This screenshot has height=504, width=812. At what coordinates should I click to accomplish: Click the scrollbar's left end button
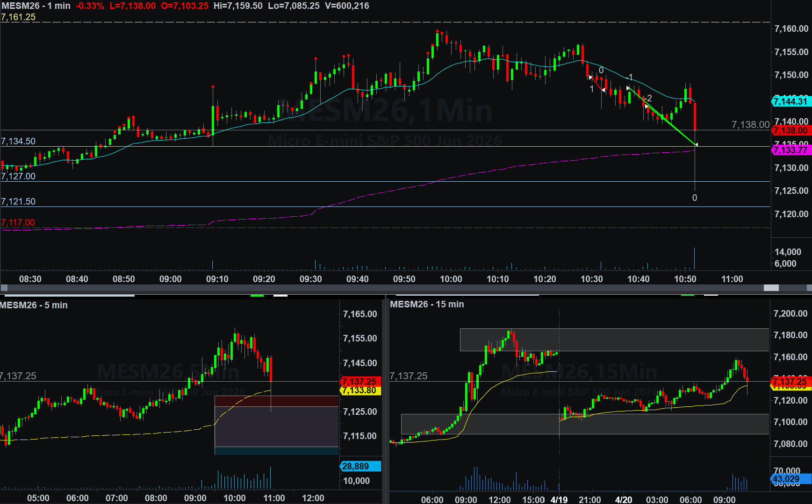[4, 288]
